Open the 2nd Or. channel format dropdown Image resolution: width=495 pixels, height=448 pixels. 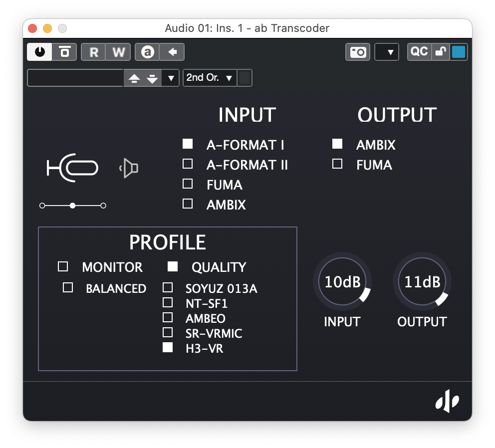click(210, 78)
